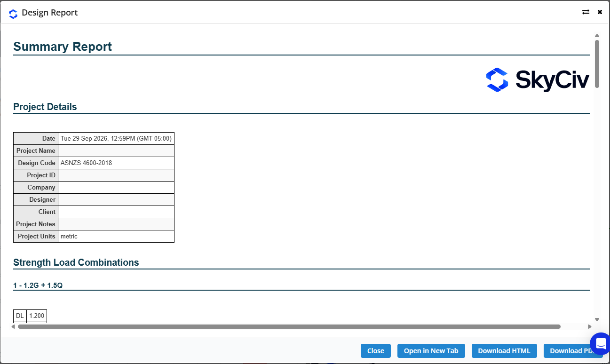This screenshot has height=364, width=610.
Task: Click the Project Notes row label
Action: 36,224
